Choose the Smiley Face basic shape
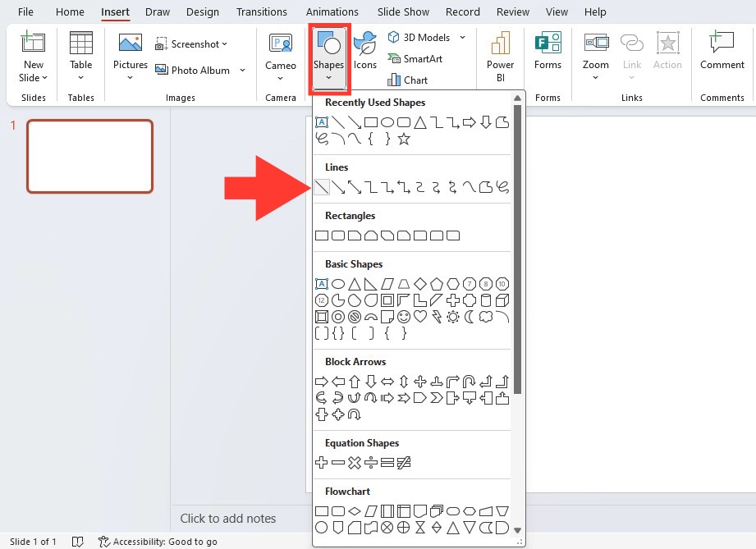This screenshot has height=549, width=756. [404, 317]
